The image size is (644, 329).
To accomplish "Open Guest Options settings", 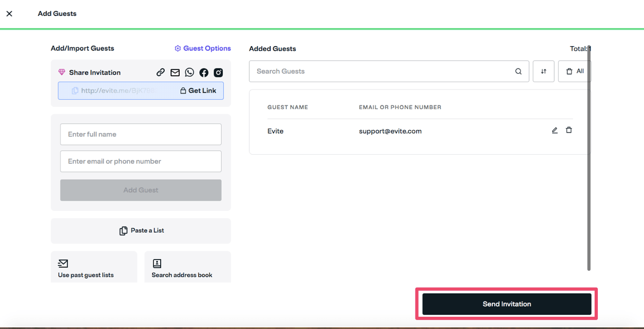I will (x=203, y=48).
